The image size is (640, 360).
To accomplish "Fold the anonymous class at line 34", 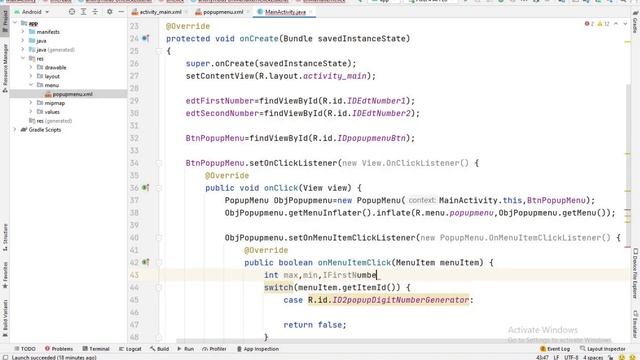I will [x=159, y=163].
